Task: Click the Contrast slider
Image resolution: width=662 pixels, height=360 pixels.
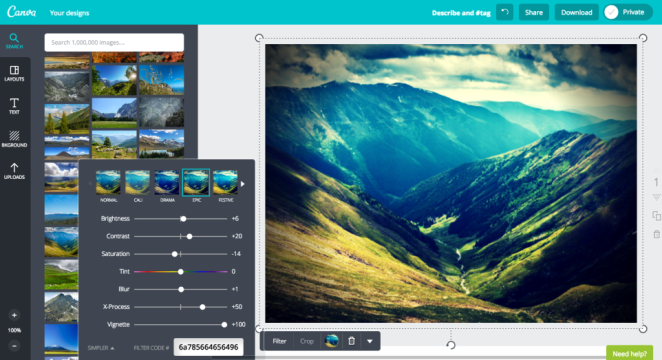Action: (181, 236)
